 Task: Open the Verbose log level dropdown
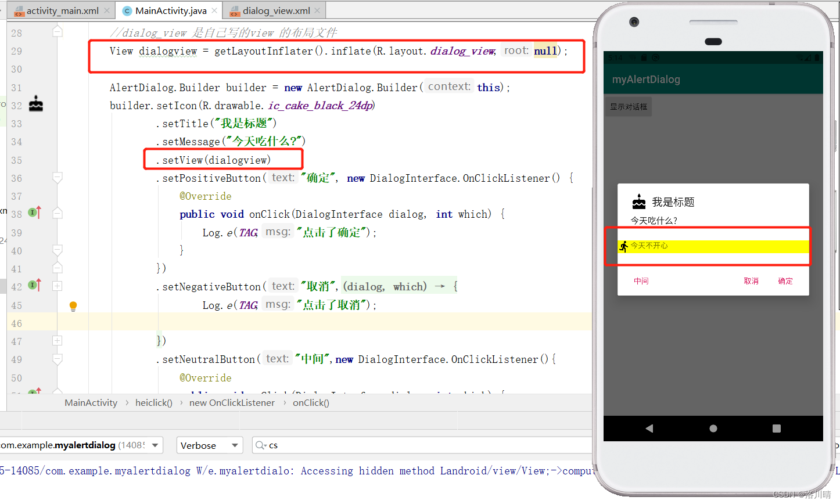(x=210, y=445)
